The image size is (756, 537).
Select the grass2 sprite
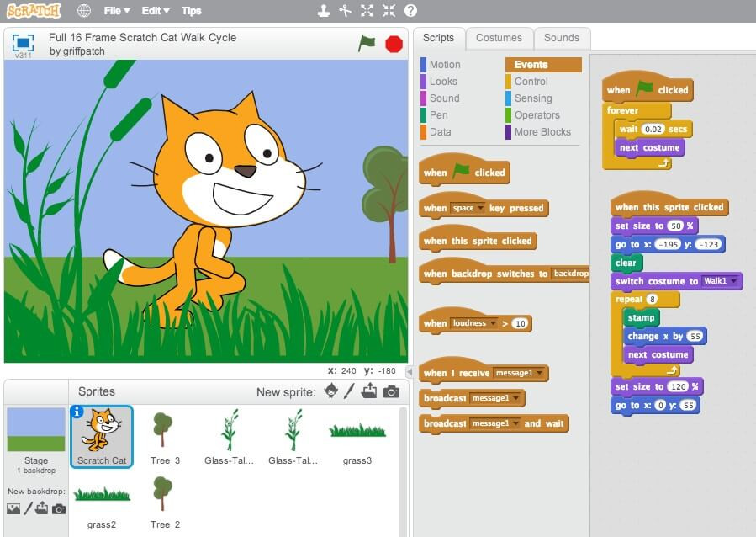101,502
